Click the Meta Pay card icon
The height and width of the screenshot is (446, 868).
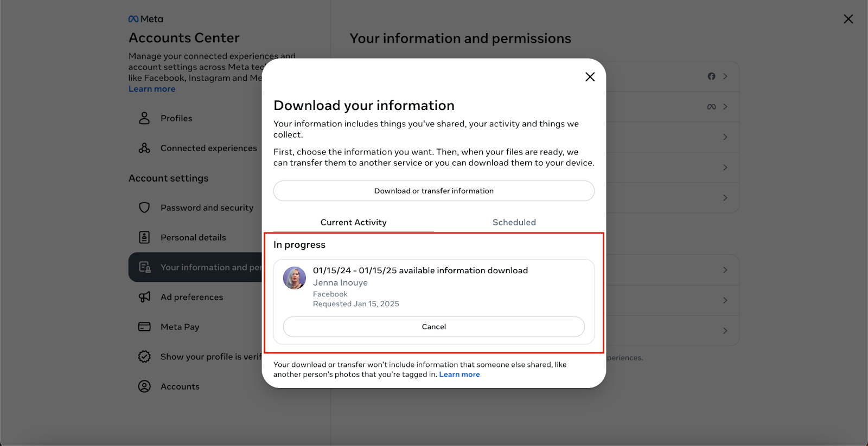click(144, 327)
